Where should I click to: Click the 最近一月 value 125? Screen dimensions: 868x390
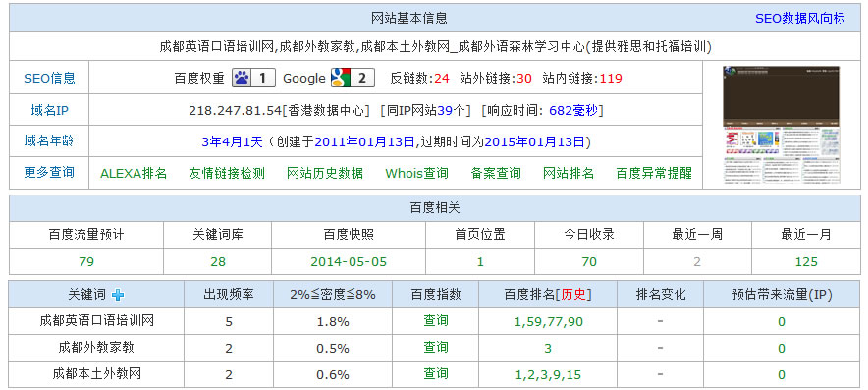point(806,262)
